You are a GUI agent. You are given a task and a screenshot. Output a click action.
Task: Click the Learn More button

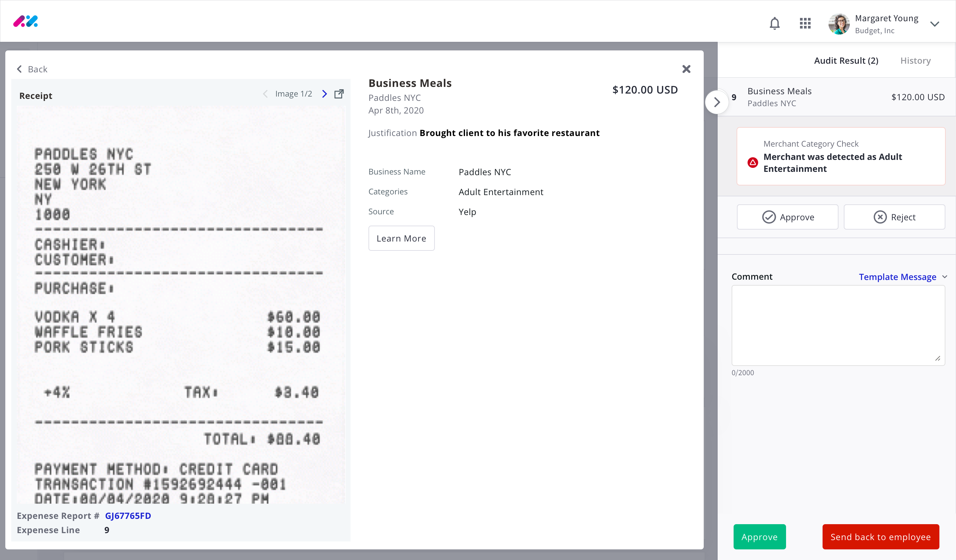(x=401, y=238)
